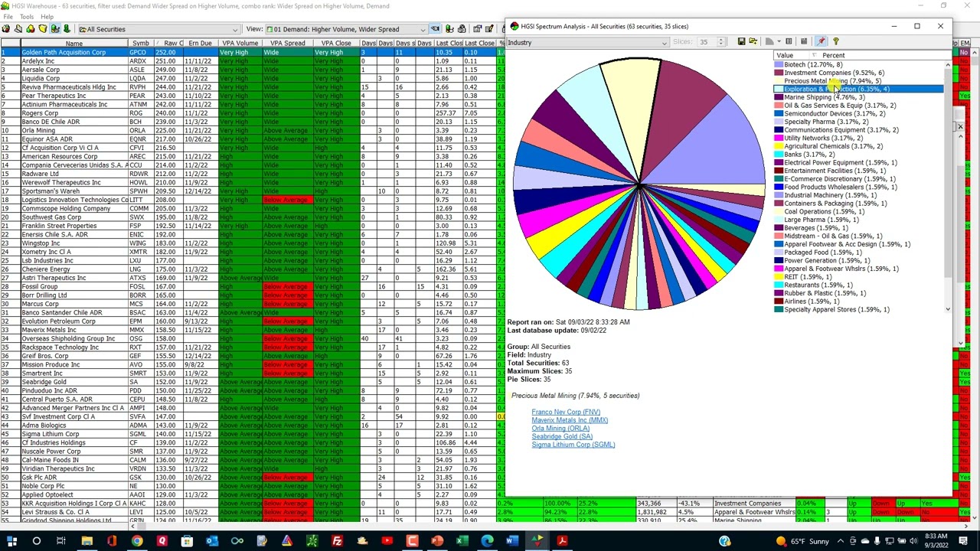Open Franco Nev Corp (FNV) link
The image size is (980, 551).
pos(566,412)
